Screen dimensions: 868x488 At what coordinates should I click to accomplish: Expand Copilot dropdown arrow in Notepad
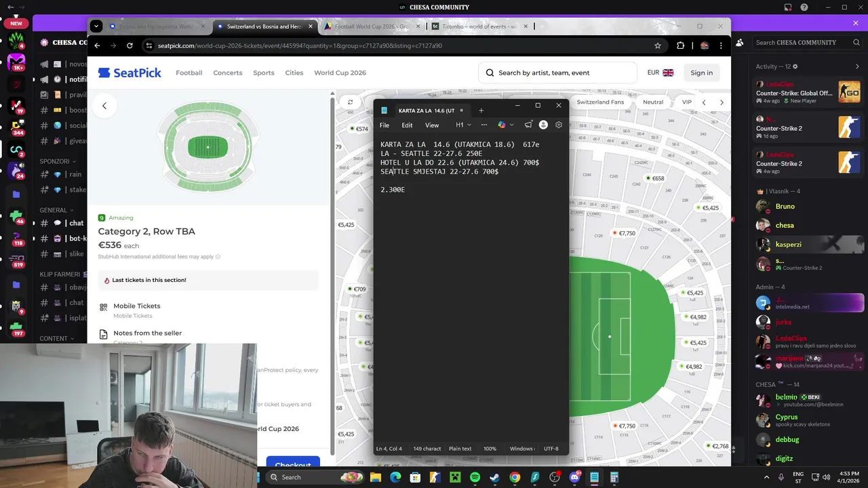(x=512, y=125)
